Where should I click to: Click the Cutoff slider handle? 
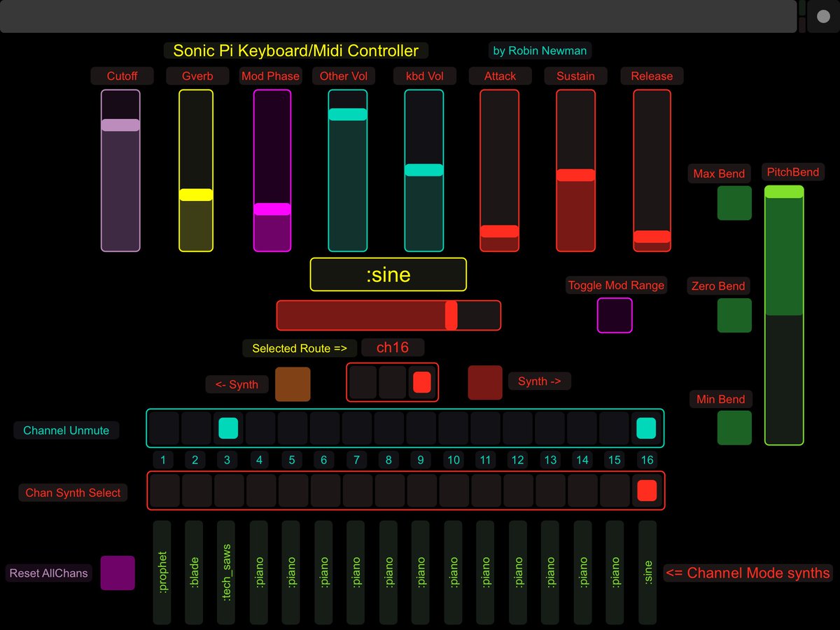point(120,125)
